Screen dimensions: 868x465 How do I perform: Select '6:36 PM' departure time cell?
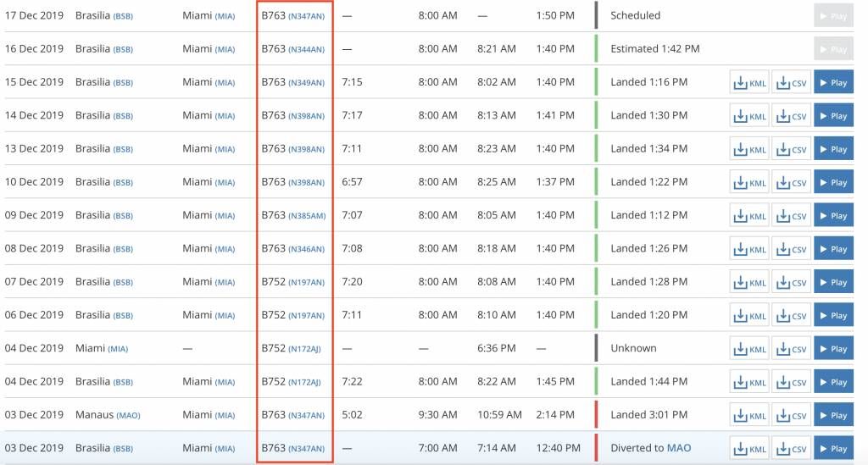pos(497,348)
